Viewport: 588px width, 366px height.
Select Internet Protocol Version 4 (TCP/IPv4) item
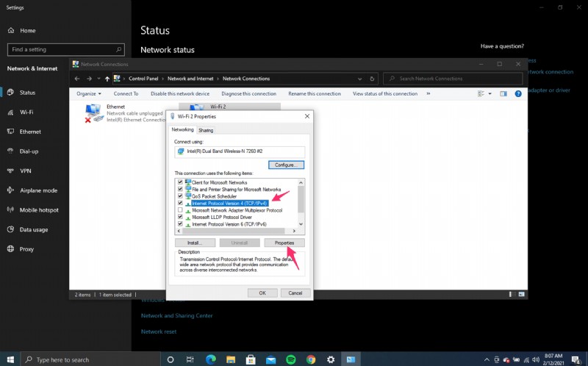[x=229, y=204]
